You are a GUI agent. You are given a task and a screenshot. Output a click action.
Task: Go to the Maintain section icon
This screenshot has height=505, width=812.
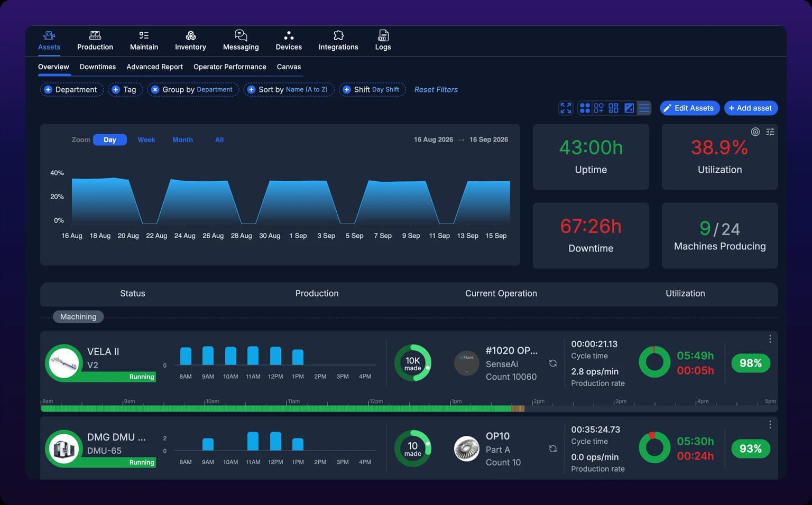(x=144, y=35)
